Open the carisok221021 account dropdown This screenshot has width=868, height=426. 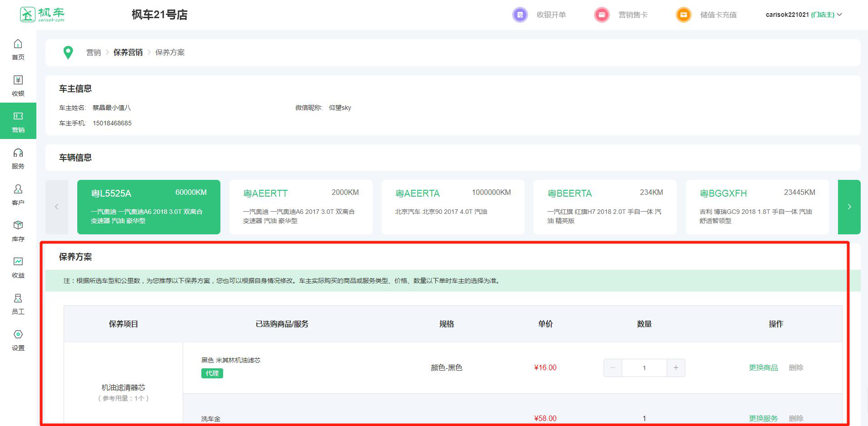[803, 15]
